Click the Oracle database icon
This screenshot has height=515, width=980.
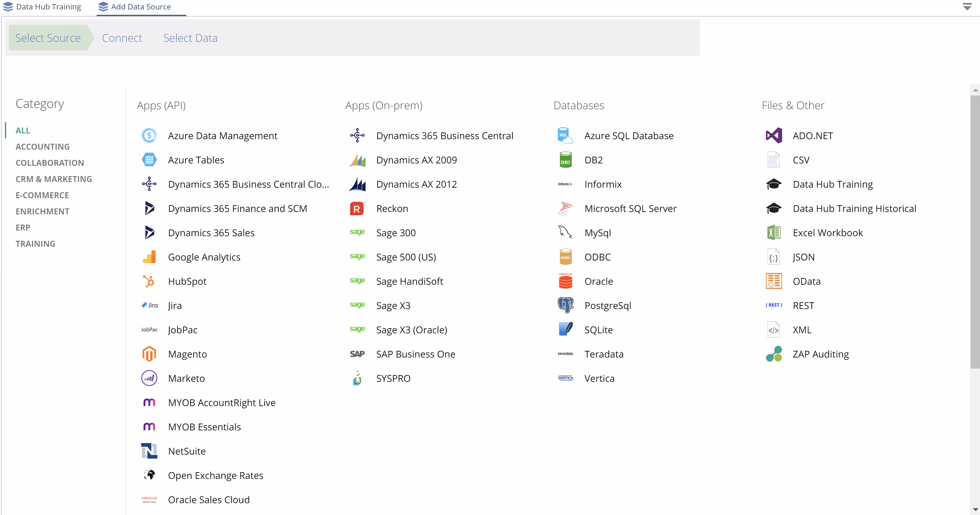(x=565, y=281)
